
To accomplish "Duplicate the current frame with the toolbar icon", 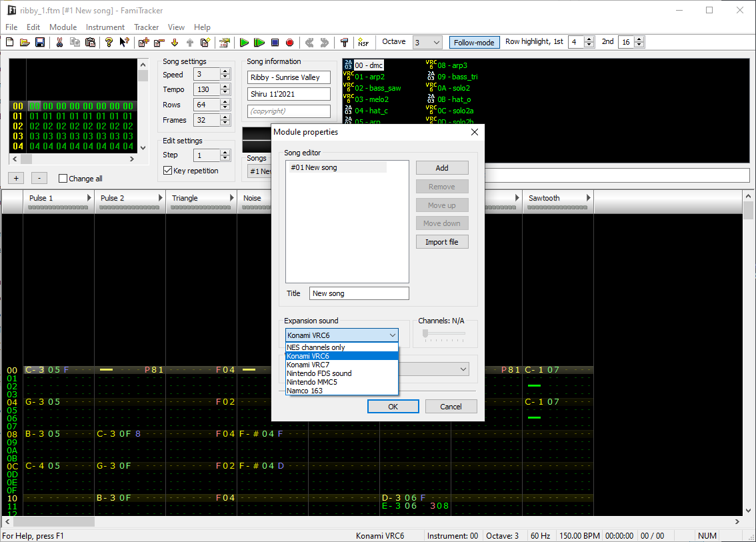I will pyautogui.click(x=205, y=43).
